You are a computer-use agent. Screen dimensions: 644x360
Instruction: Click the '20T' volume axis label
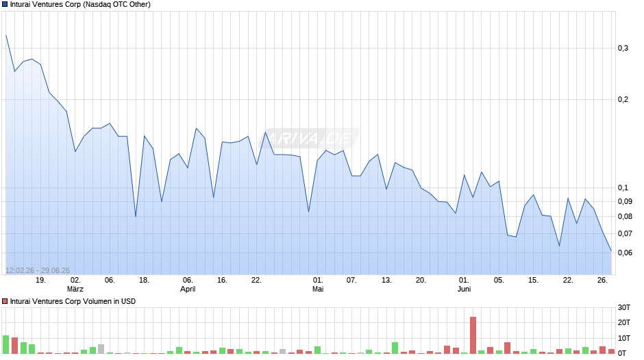(624, 322)
